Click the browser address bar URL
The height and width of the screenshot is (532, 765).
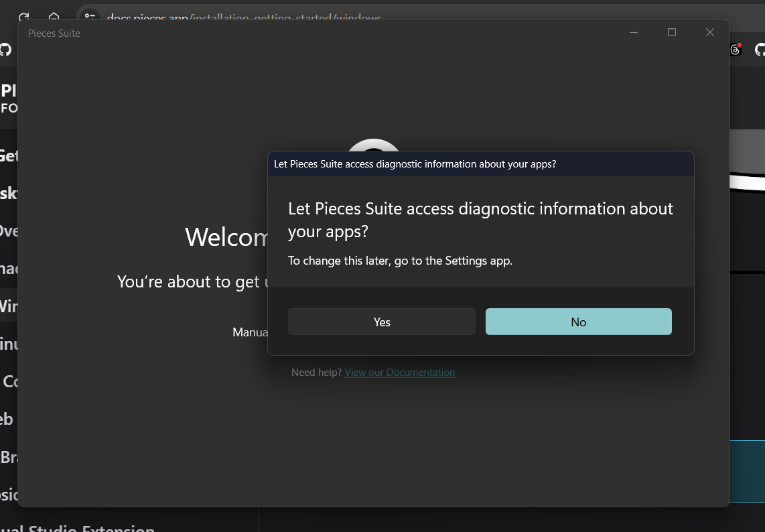click(x=244, y=18)
